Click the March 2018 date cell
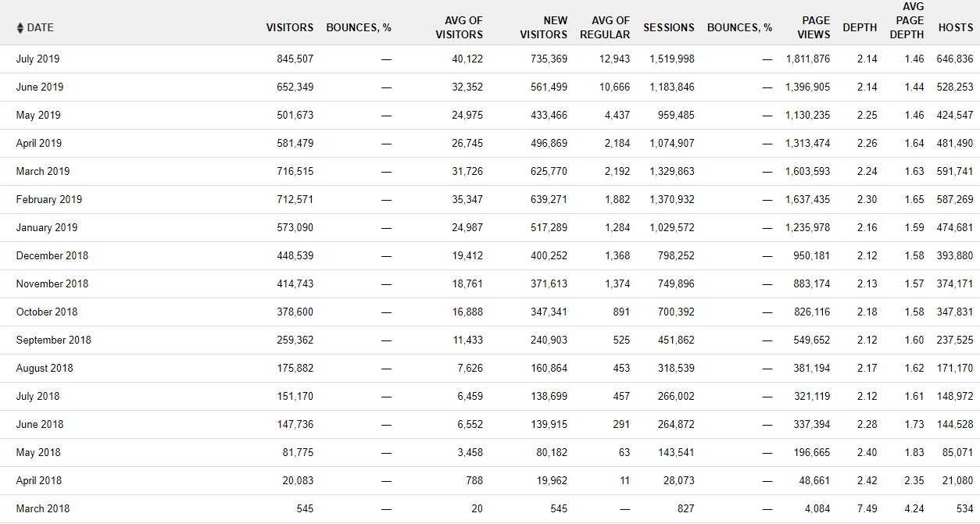 pyautogui.click(x=42, y=509)
